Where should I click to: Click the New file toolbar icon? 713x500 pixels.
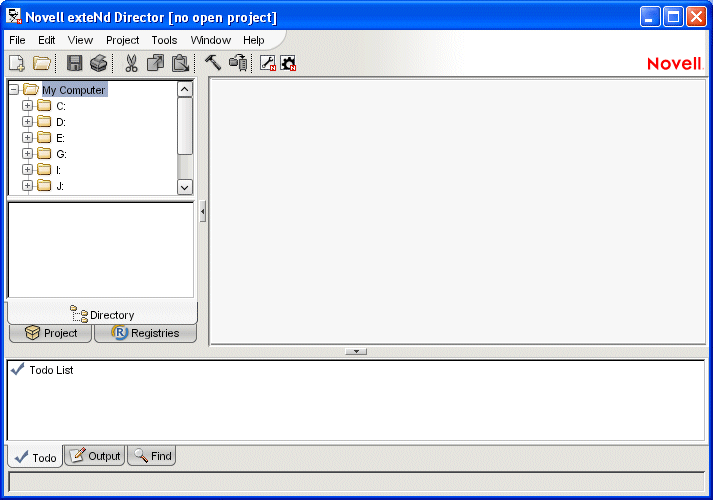point(17,63)
